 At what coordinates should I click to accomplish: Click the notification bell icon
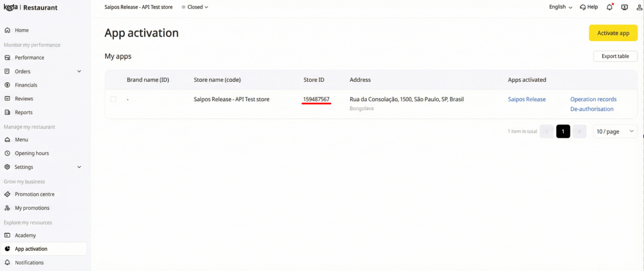point(609,7)
